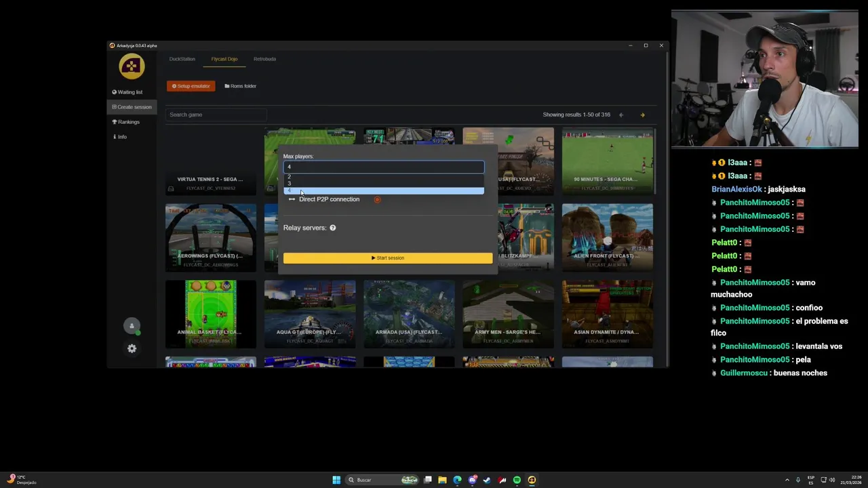Open Microsoft Edge from the taskbar
The height and width of the screenshot is (488, 868).
pyautogui.click(x=457, y=480)
